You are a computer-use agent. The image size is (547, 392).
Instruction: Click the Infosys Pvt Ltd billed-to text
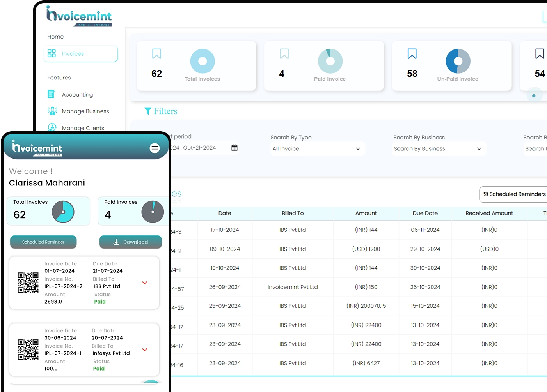(111, 353)
